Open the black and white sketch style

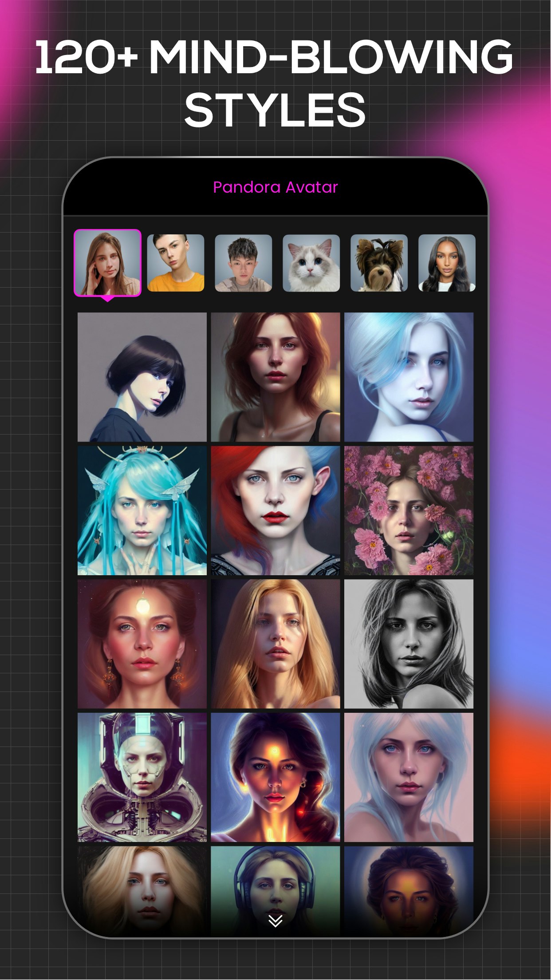(409, 644)
